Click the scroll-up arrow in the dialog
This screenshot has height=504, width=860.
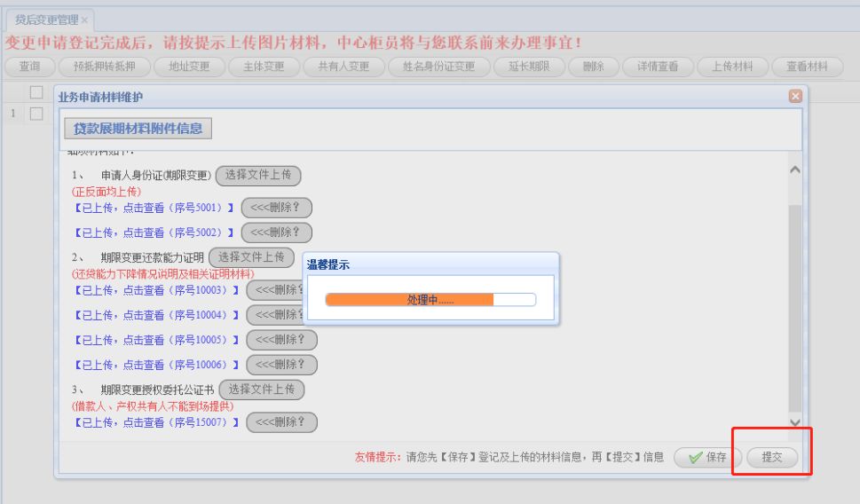[x=794, y=170]
